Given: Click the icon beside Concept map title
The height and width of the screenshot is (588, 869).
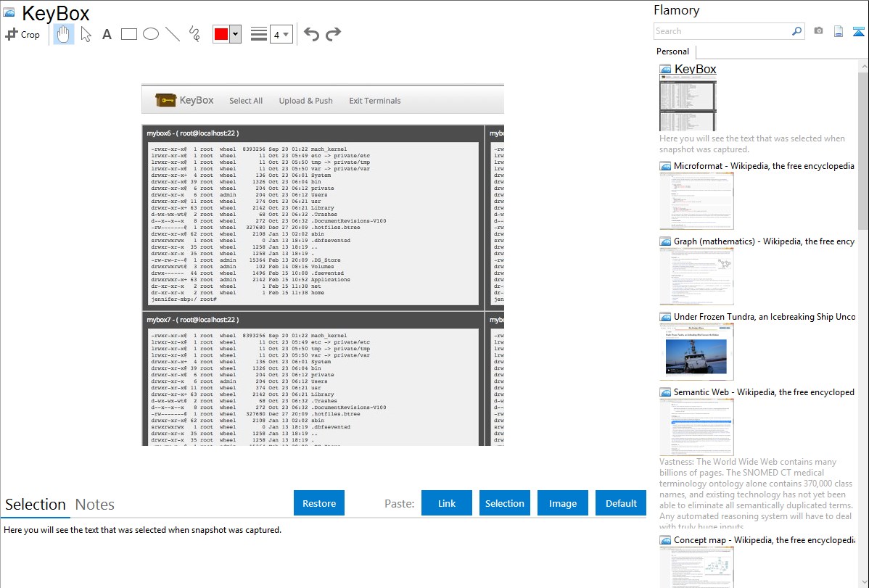Looking at the screenshot, I should (x=665, y=540).
